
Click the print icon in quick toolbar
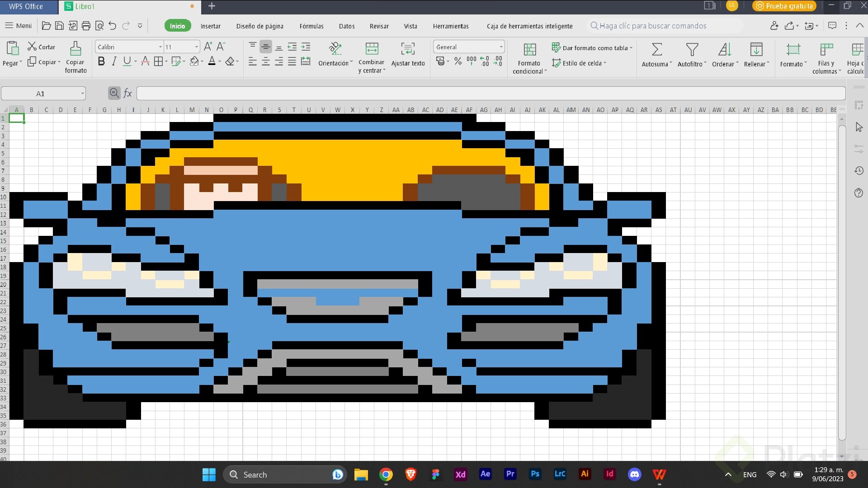coord(86,26)
